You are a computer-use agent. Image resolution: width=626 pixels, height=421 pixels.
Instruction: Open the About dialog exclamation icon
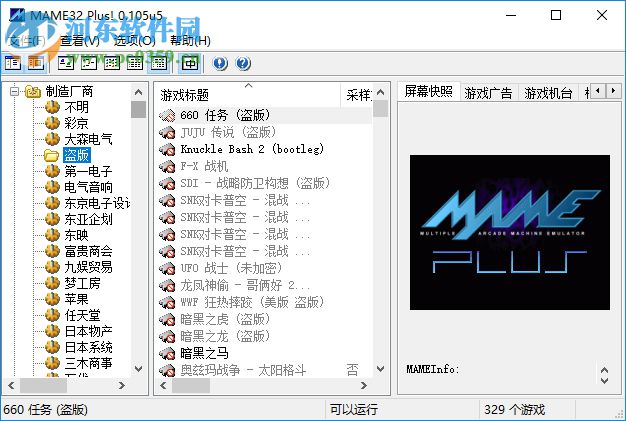pyautogui.click(x=220, y=63)
